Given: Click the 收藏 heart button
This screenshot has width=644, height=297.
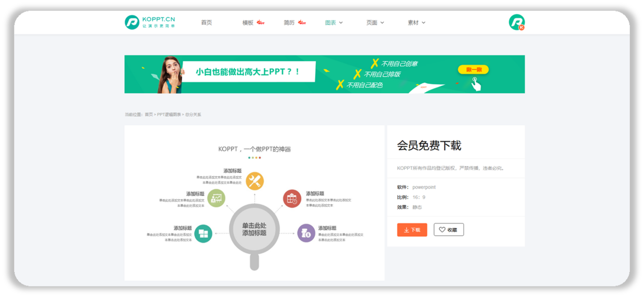Looking at the screenshot, I should (449, 229).
